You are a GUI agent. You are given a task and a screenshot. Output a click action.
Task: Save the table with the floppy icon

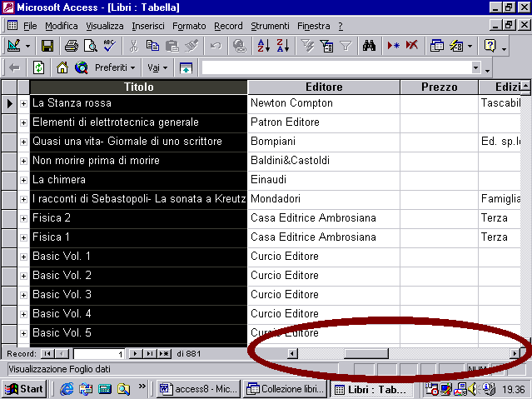[x=47, y=46]
